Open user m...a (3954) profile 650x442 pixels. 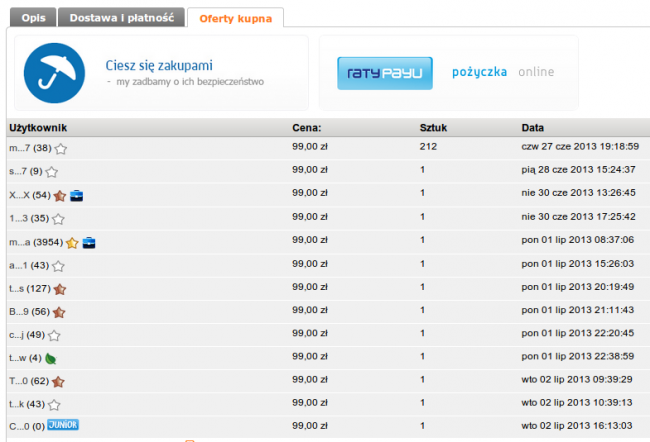(x=36, y=242)
